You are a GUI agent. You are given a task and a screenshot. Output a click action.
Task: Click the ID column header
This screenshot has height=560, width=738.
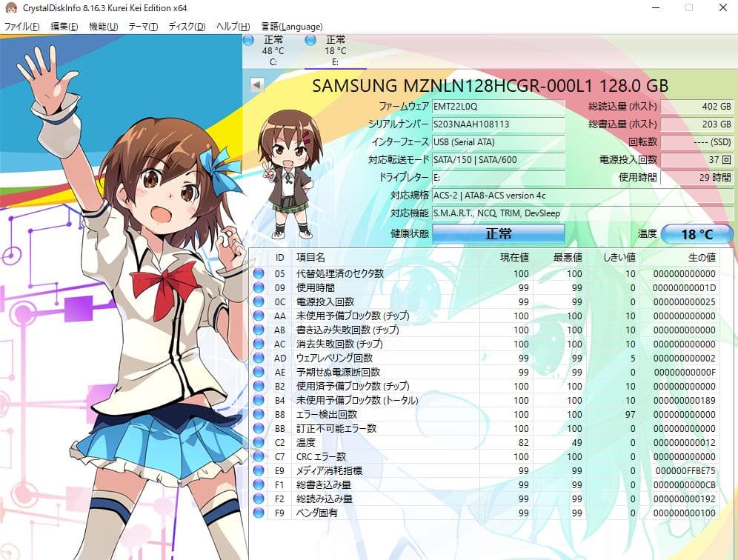coord(279,258)
